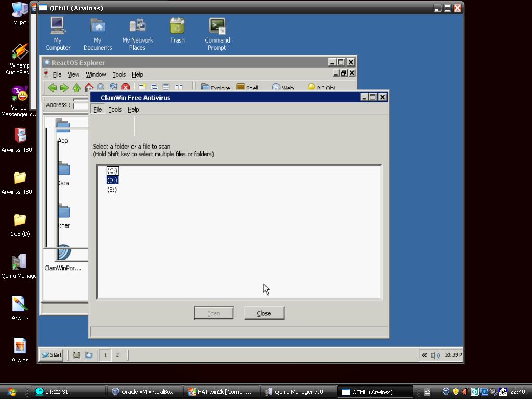Open My Computer desktop icon

click(x=58, y=33)
